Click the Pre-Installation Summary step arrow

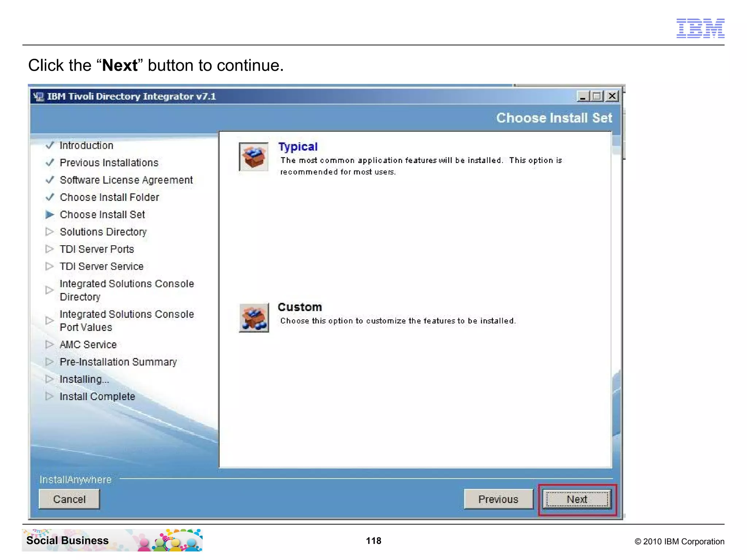[x=50, y=362]
